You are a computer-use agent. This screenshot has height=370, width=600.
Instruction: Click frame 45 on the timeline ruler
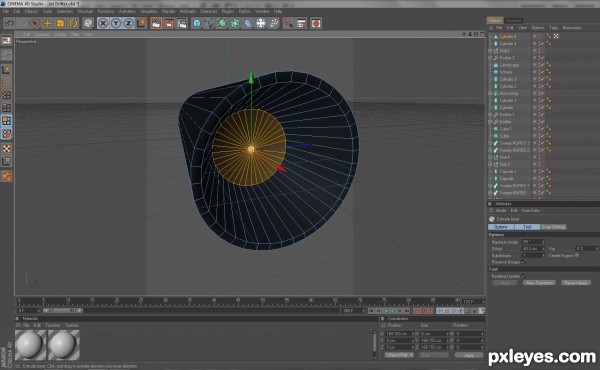(x=238, y=301)
